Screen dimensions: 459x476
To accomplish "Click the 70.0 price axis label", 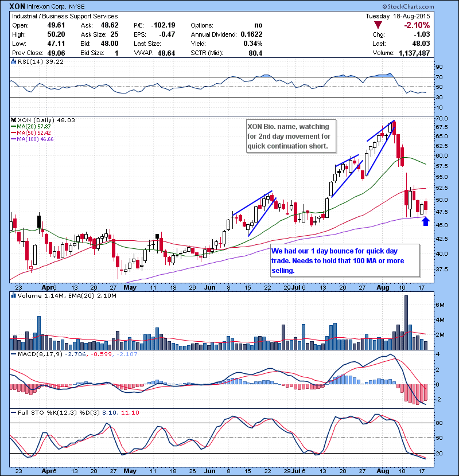I will click(x=441, y=119).
